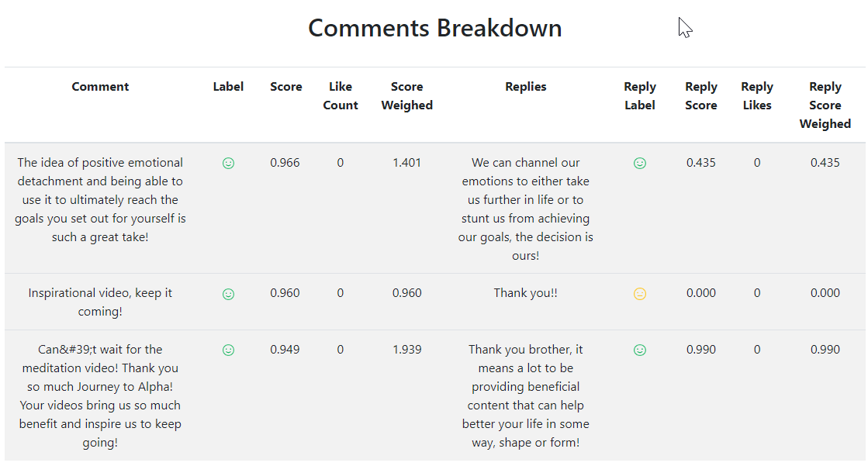The image size is (868, 466).
Task: Click the 'Reply Score Weighed' column header
Action: pos(825,105)
